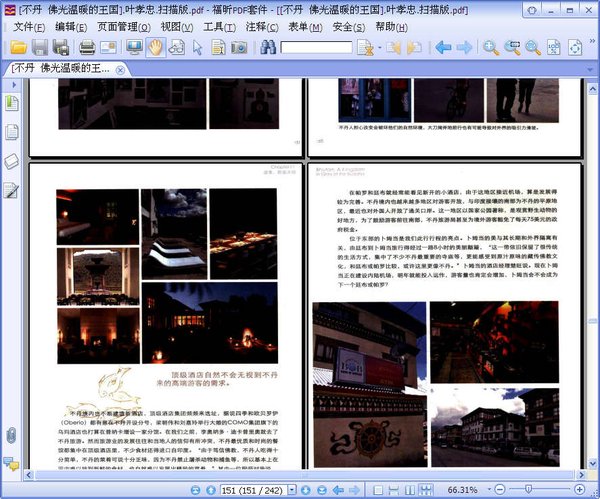Enter full screen via monitor icon
Screen dimensions: 600x499
click(x=134, y=47)
